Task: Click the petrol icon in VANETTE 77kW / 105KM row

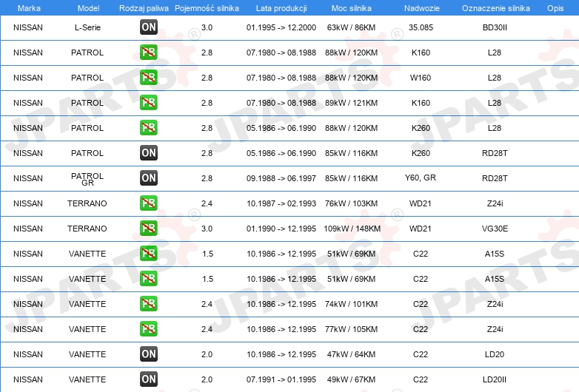Action: pos(149,328)
